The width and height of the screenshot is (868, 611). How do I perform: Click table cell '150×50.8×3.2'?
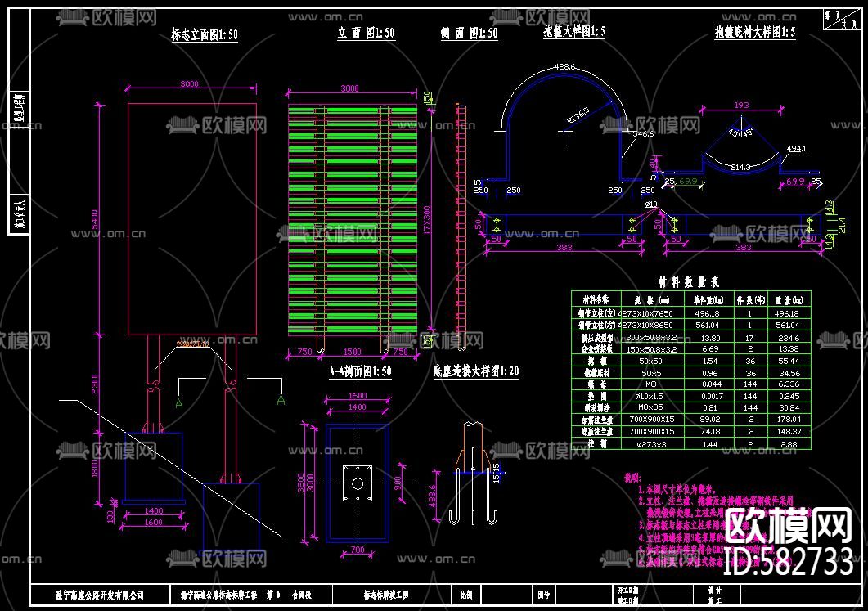tap(651, 349)
